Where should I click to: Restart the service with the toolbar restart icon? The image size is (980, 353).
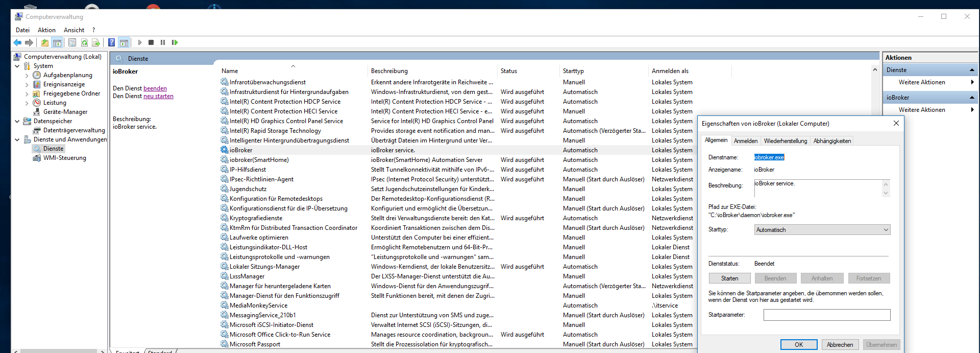175,42
